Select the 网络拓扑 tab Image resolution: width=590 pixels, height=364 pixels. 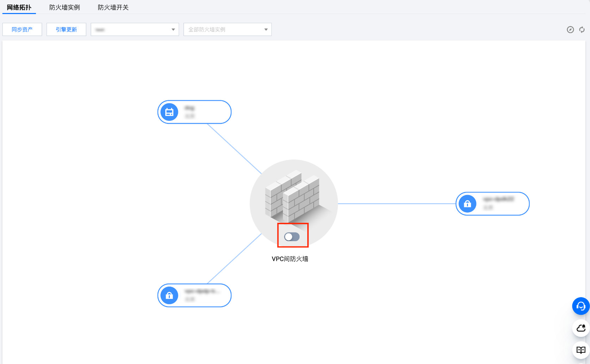[x=19, y=7]
